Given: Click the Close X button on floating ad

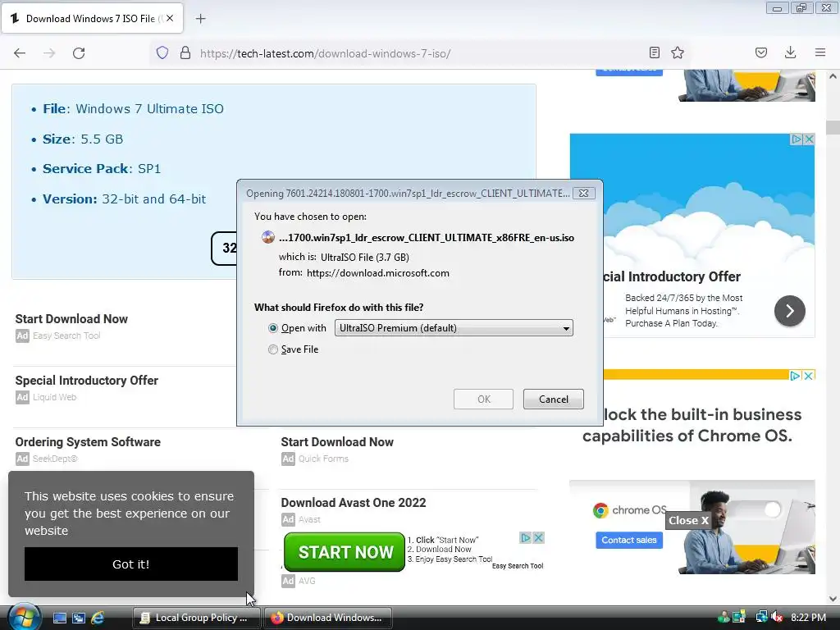Looking at the screenshot, I should (x=688, y=520).
